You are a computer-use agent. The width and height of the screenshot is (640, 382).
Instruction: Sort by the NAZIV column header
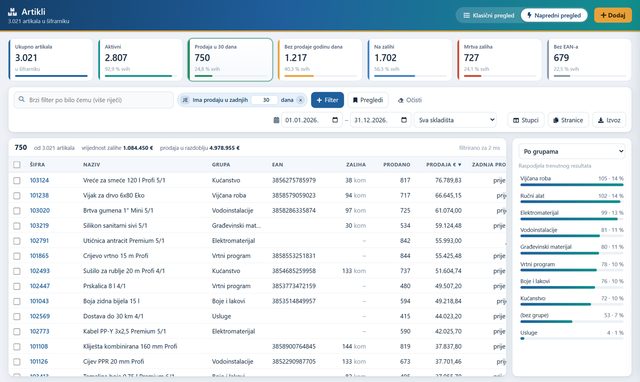(x=91, y=164)
